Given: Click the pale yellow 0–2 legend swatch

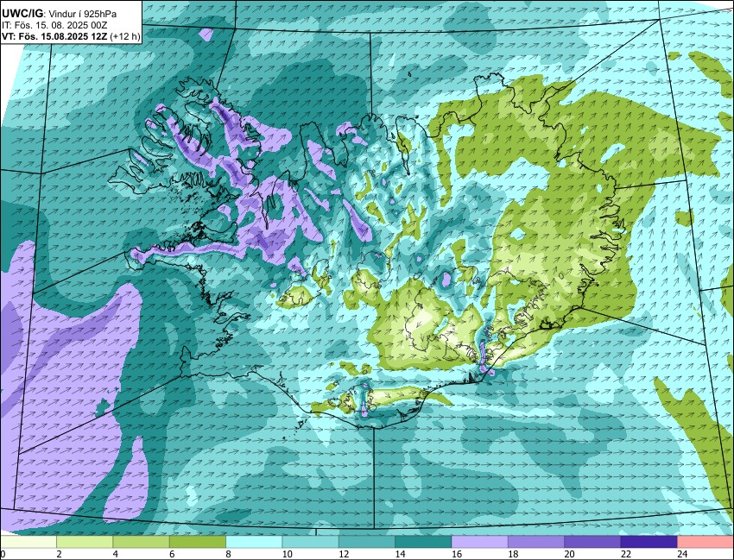Looking at the screenshot, I should pos(28,542).
